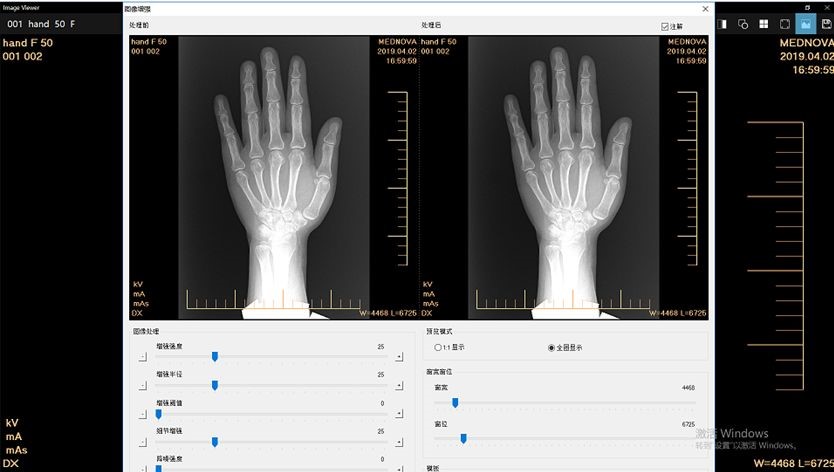834x472 pixels.
Task: Click the split contrast icon in the toolbar
Action: pyautogui.click(x=723, y=24)
